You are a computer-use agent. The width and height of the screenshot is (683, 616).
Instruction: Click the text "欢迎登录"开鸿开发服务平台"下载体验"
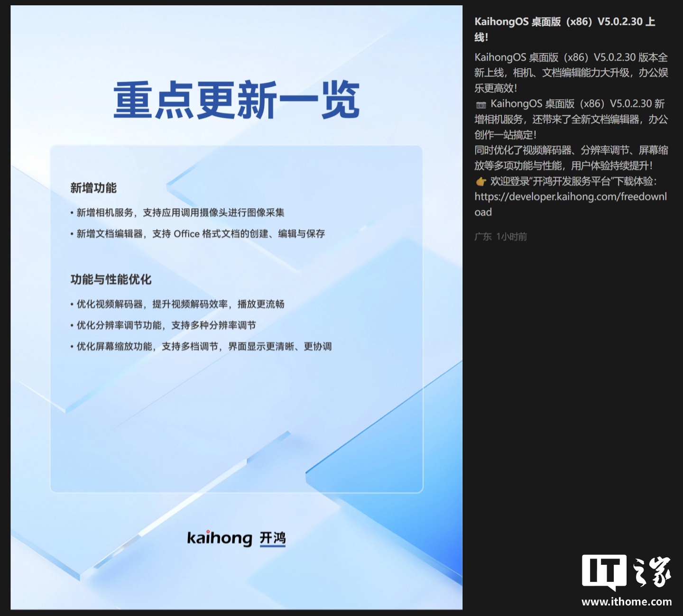(573, 181)
